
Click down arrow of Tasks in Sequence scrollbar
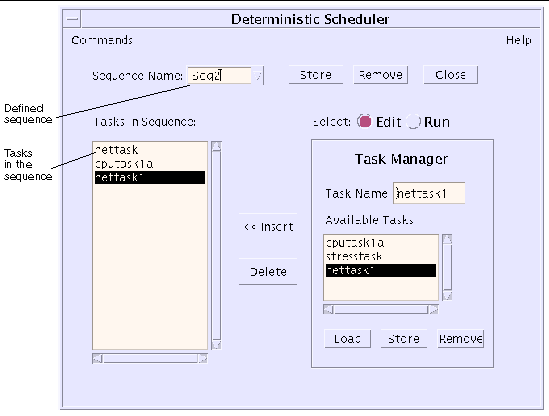click(217, 345)
